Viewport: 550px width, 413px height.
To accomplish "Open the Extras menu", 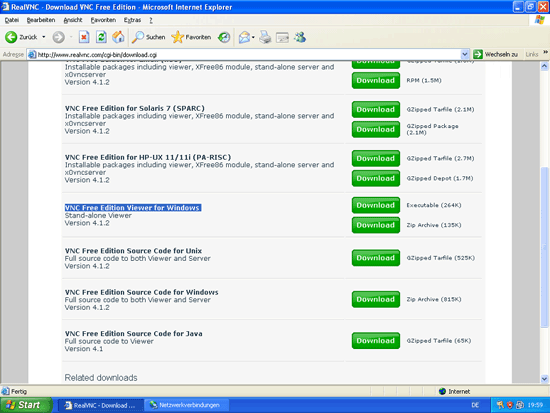I will (132, 20).
